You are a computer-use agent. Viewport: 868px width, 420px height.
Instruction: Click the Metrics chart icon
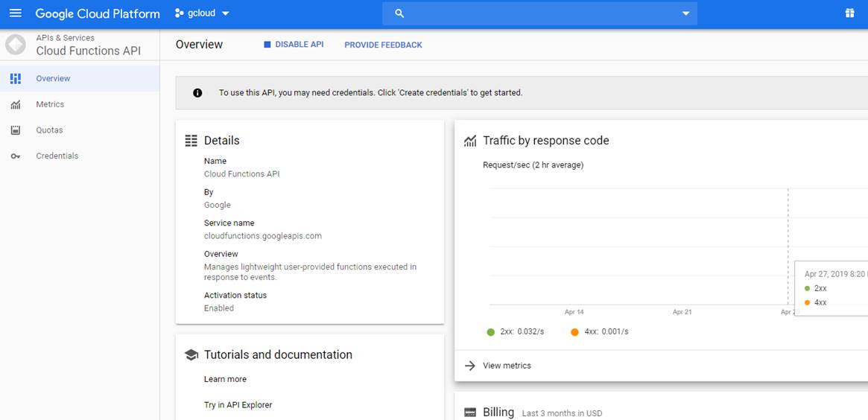[16, 104]
